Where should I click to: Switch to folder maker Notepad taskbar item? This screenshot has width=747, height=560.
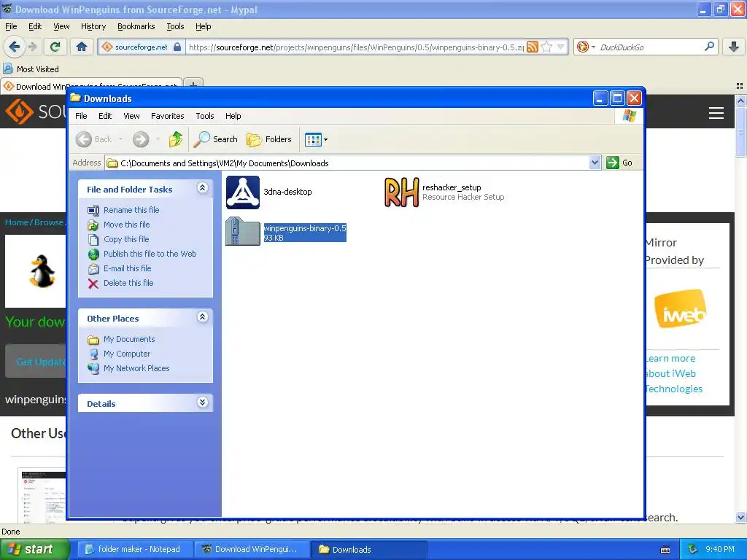pyautogui.click(x=134, y=549)
